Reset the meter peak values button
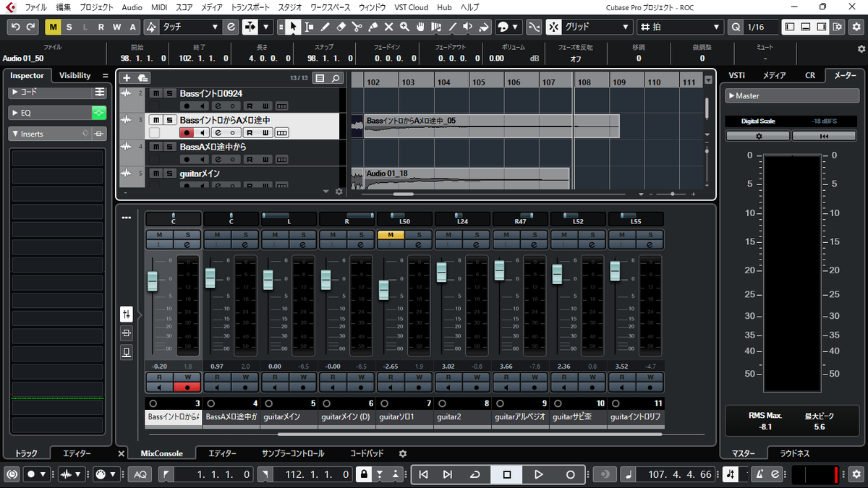The width and height of the screenshot is (868, 488). (824, 136)
